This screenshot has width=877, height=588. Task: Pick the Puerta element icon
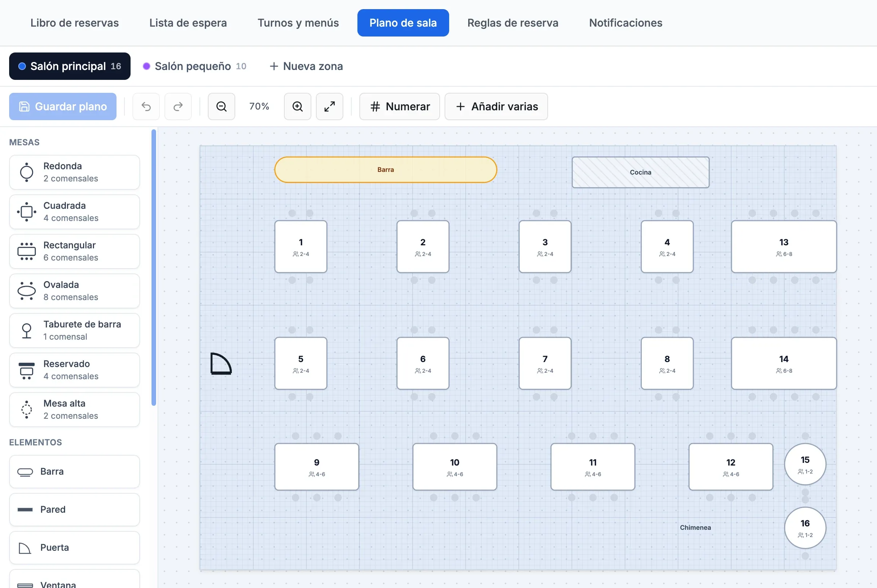[x=25, y=548]
